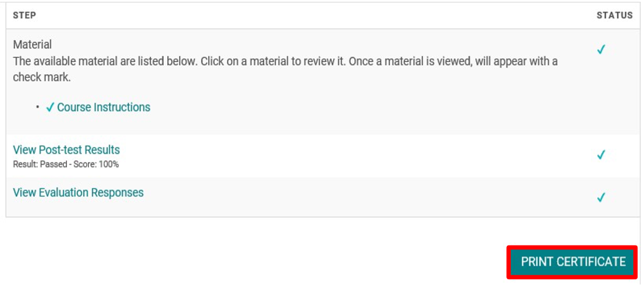Open the View Post-test Results link
Viewport: 644px width, 288px height.
pos(66,150)
